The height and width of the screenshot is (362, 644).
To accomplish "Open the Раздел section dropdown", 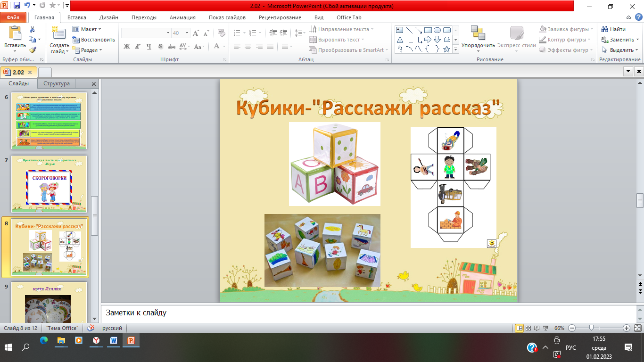I will click(x=87, y=50).
